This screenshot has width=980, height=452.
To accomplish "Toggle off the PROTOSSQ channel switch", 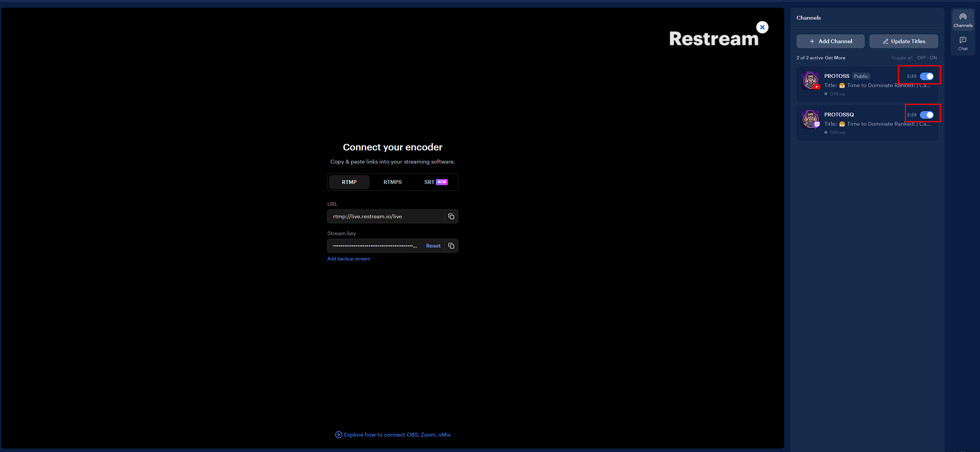I will 926,115.
